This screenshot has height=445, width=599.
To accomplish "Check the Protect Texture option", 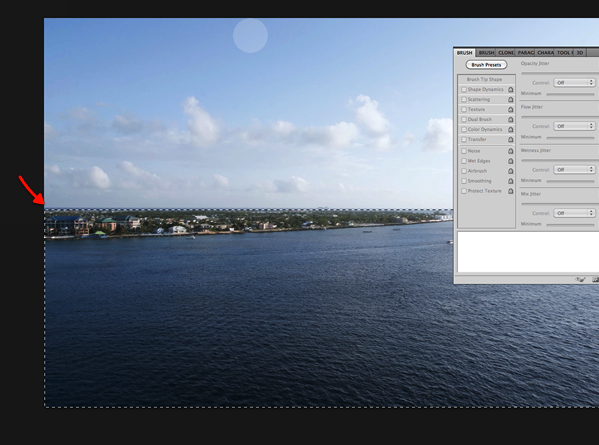I will pyautogui.click(x=464, y=191).
